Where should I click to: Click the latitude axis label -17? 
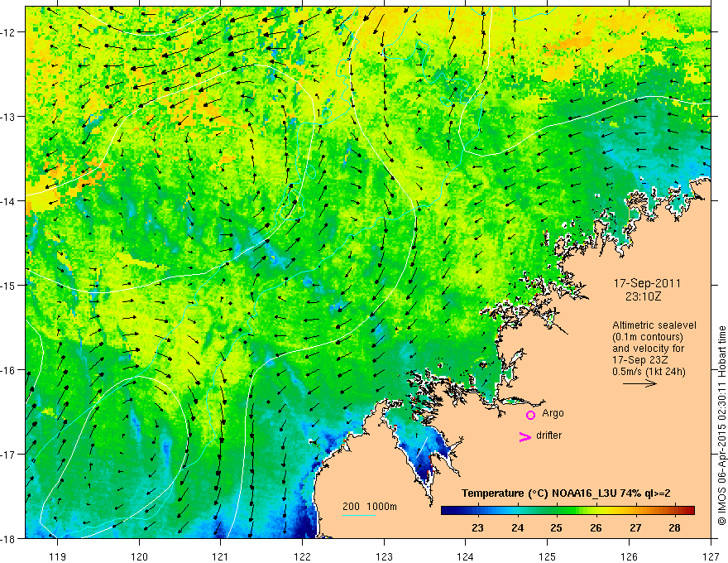(9, 455)
